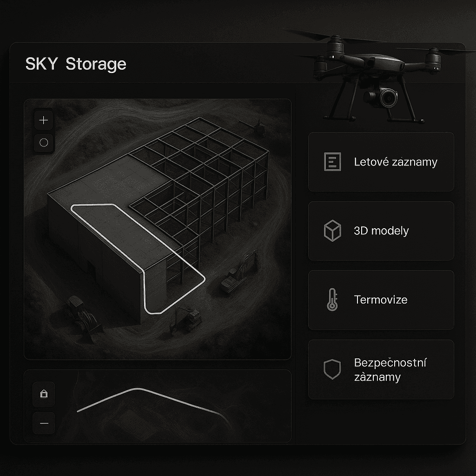Click the Letové záznamy document icon
The width and height of the screenshot is (476, 476).
(332, 162)
